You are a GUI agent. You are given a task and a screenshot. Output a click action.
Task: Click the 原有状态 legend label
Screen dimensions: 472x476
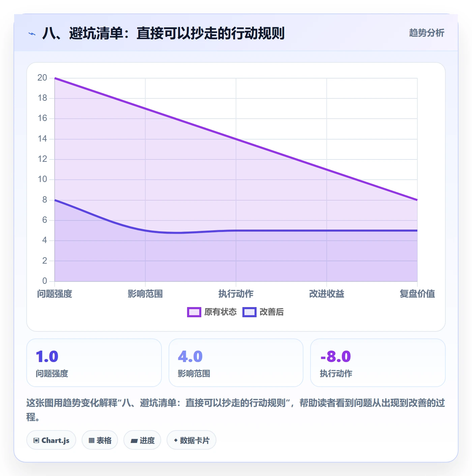pos(220,312)
